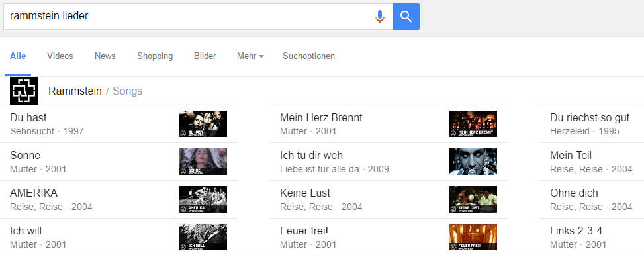Screen dimensions: 644x257
Task: Select the News tab
Action: (x=105, y=56)
